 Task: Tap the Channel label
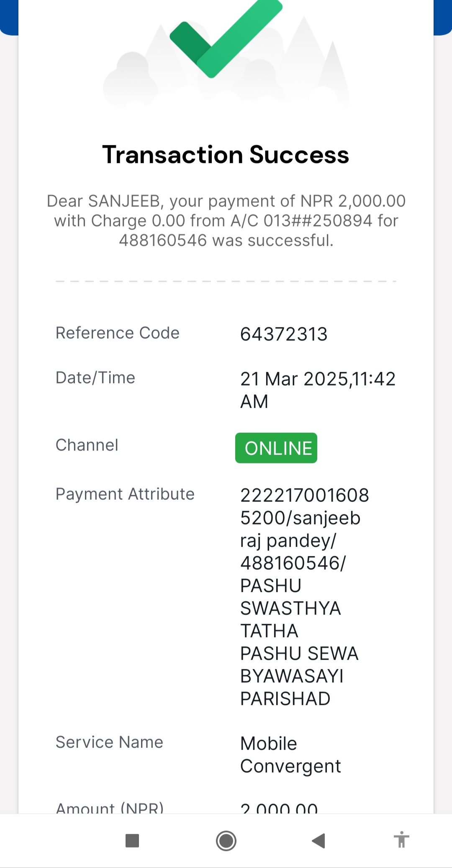click(87, 445)
